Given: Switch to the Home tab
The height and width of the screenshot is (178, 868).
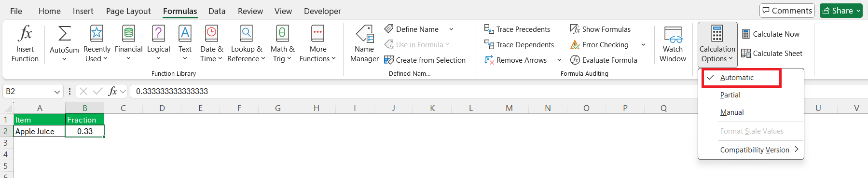Looking at the screenshot, I should click(x=50, y=11).
